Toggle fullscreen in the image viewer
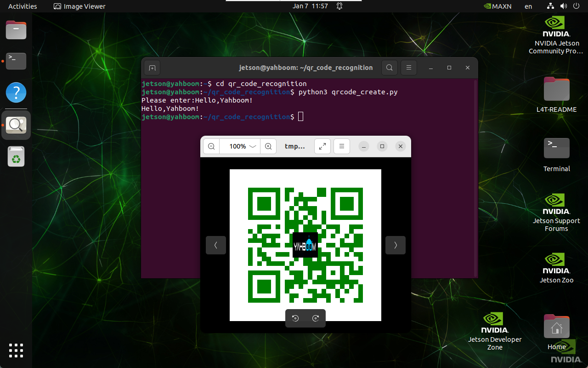The height and width of the screenshot is (368, 588). (322, 146)
